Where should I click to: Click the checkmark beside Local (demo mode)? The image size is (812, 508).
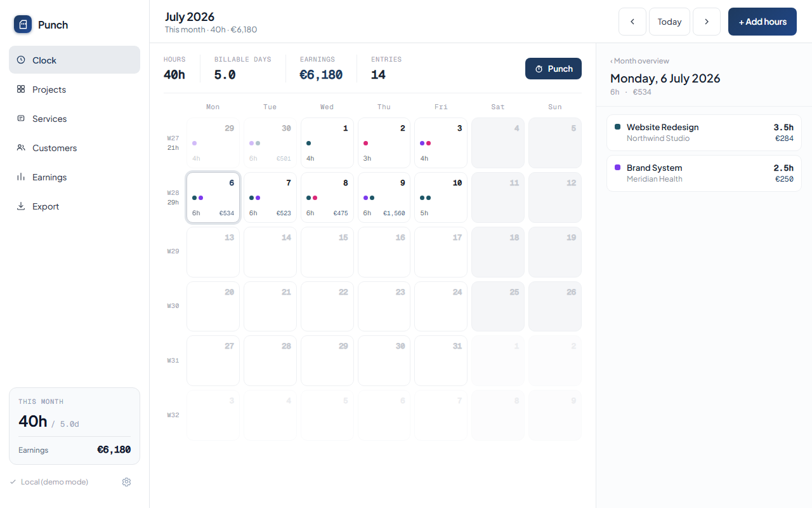coord(13,482)
